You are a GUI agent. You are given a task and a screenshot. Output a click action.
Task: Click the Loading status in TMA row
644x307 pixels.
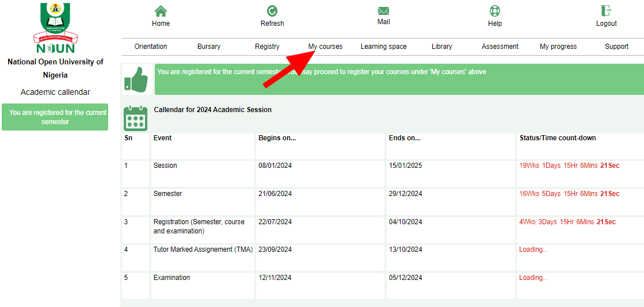534,250
